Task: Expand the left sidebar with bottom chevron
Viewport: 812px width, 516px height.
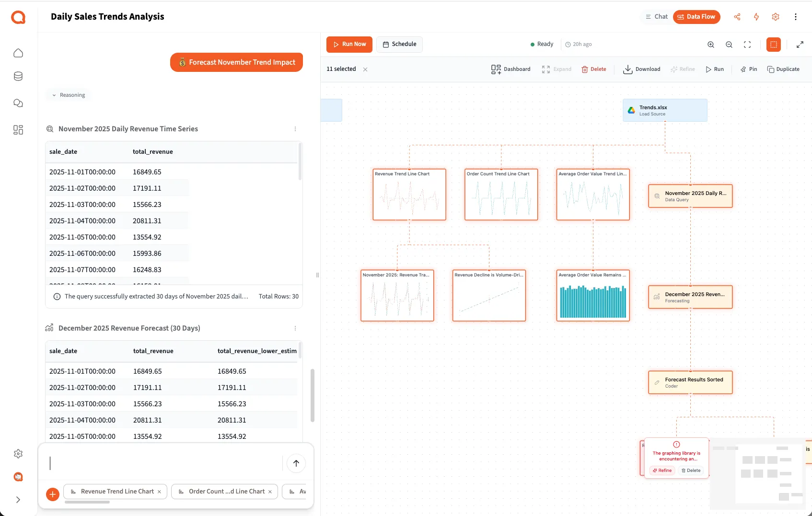Action: click(x=18, y=500)
